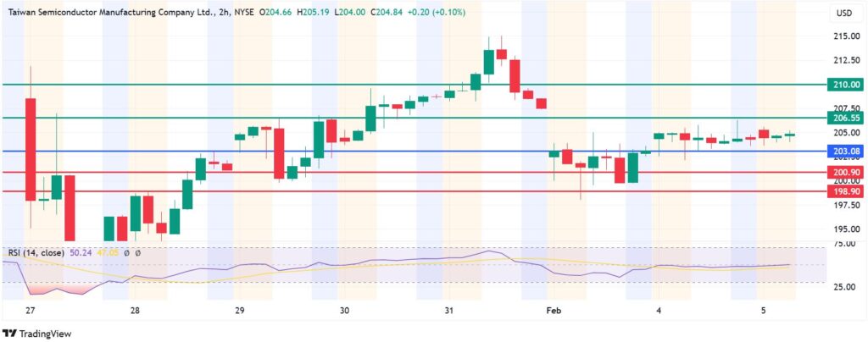Click the second RSI empty-value circle icon
Image resolution: width=868 pixels, height=342 pixels.
pos(137,252)
